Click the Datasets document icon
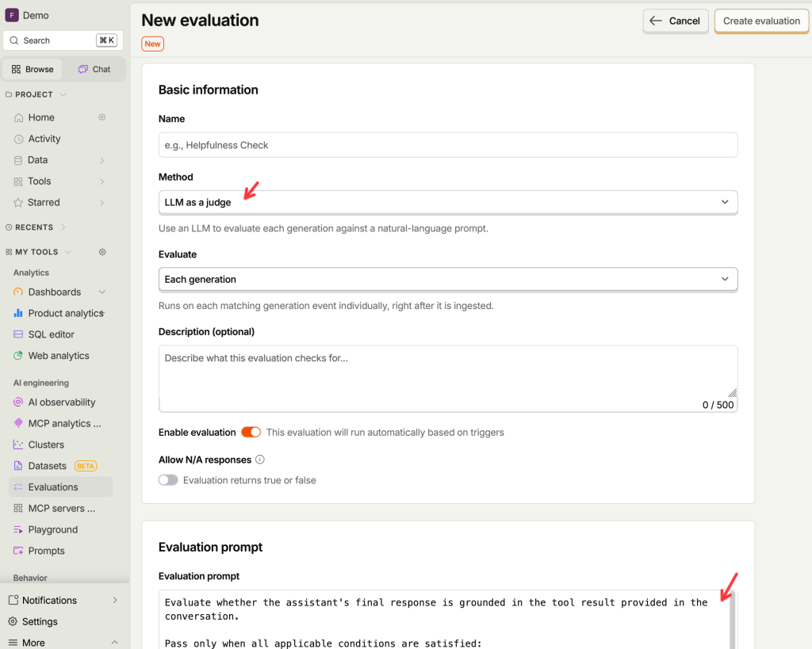 coord(18,466)
